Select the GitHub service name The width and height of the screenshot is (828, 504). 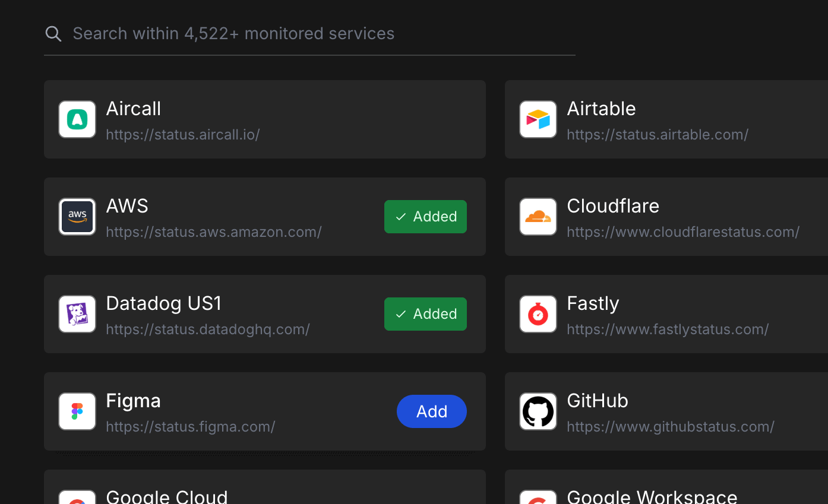pyautogui.click(x=598, y=401)
